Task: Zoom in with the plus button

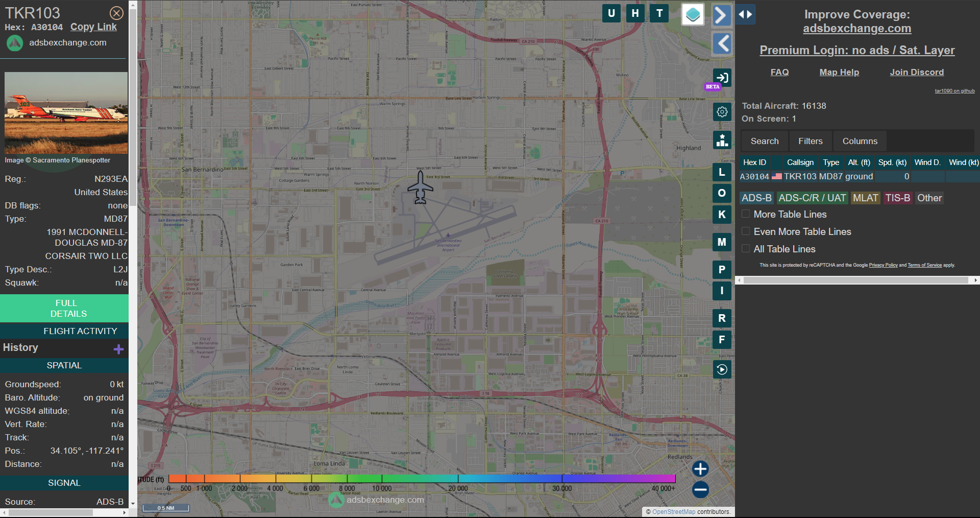Action: point(700,468)
